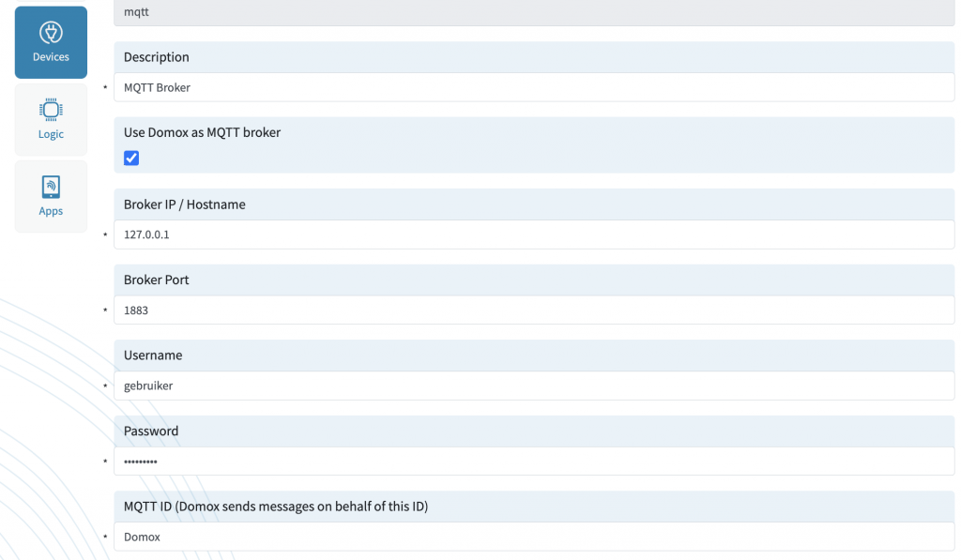Switch to Apps using the tablet icon
Image resolution: width=961 pixels, height=560 pixels.
coord(50,196)
